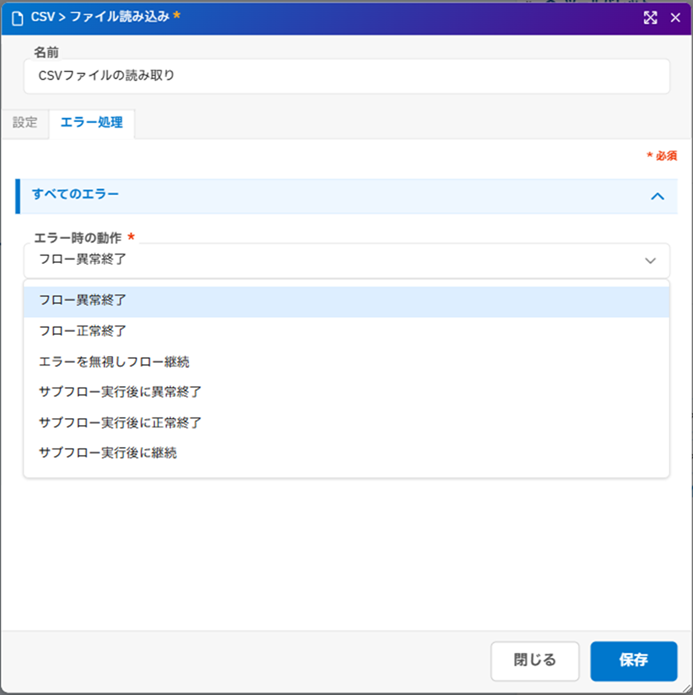Expand dialog to fullscreen with arrows icon

coord(650,18)
